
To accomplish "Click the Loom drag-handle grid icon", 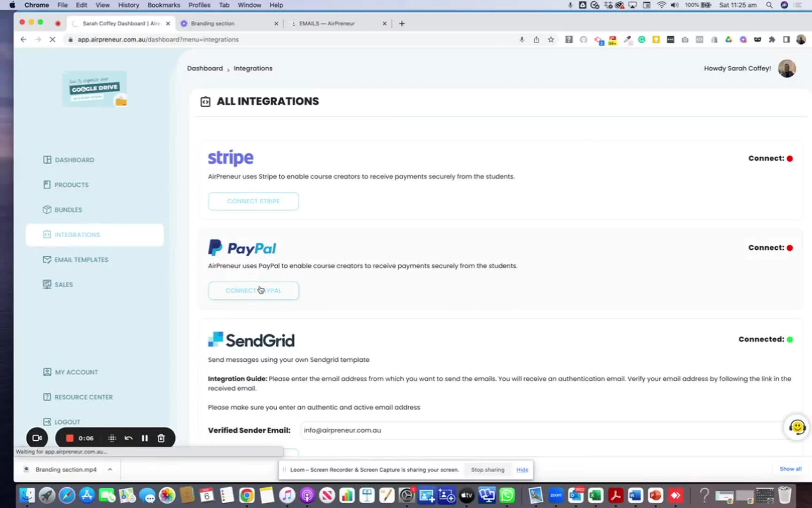I will click(x=112, y=438).
